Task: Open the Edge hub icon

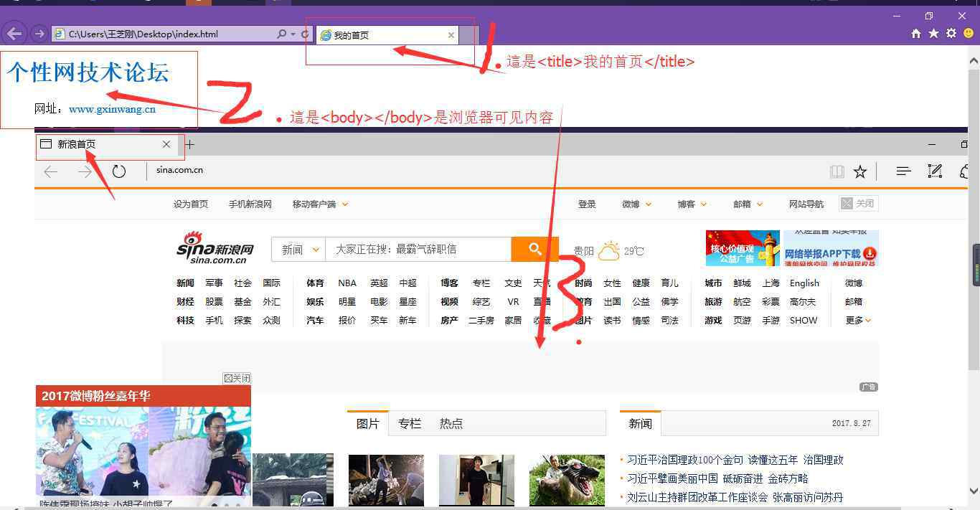Action: point(904,171)
